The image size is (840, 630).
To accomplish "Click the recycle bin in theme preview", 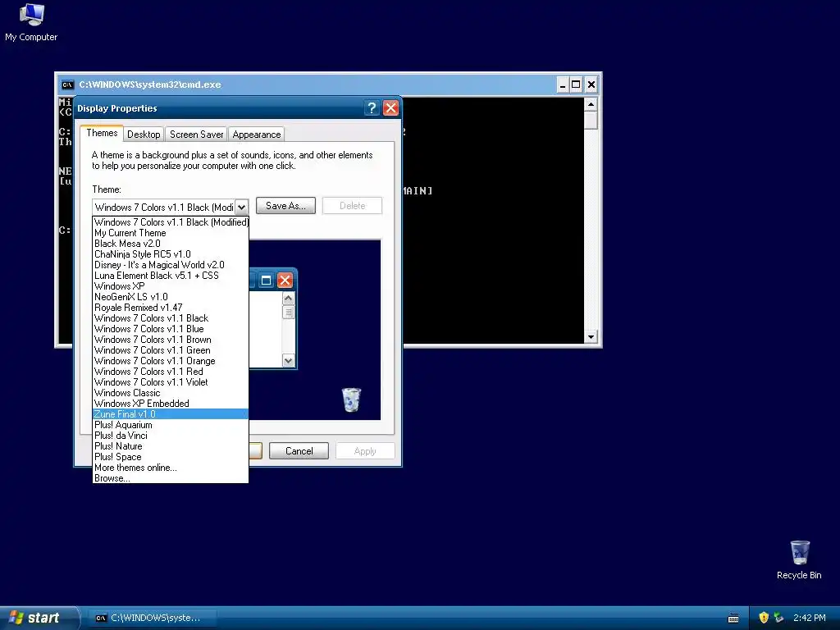I will point(351,399).
